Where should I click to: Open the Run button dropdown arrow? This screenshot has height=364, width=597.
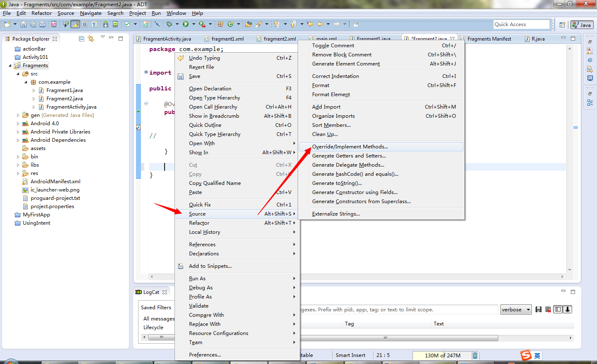click(x=194, y=24)
